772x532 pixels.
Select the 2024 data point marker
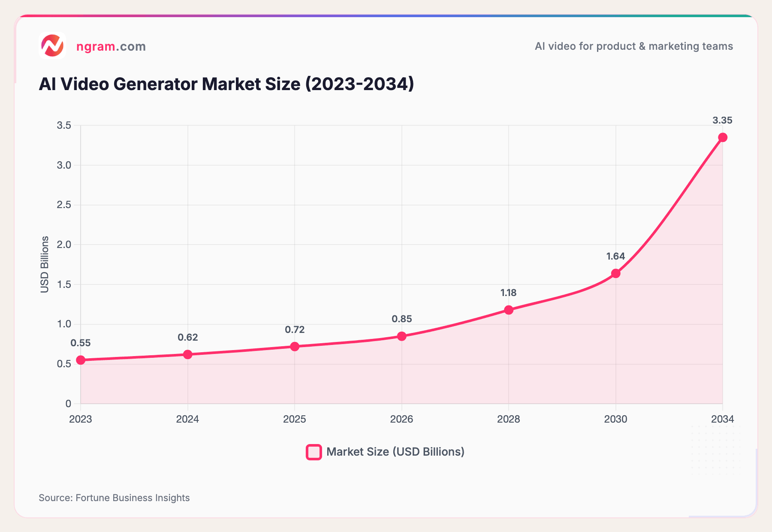click(x=188, y=354)
